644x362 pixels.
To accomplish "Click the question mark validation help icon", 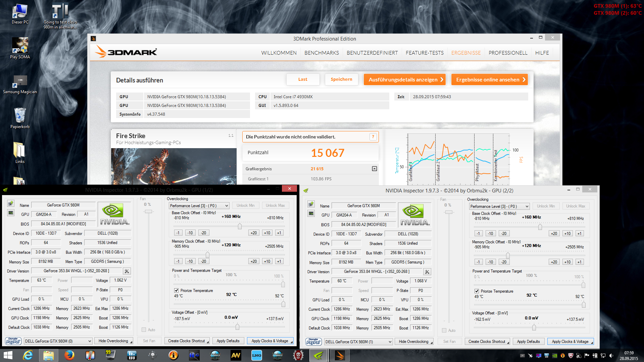I will pyautogui.click(x=373, y=137).
